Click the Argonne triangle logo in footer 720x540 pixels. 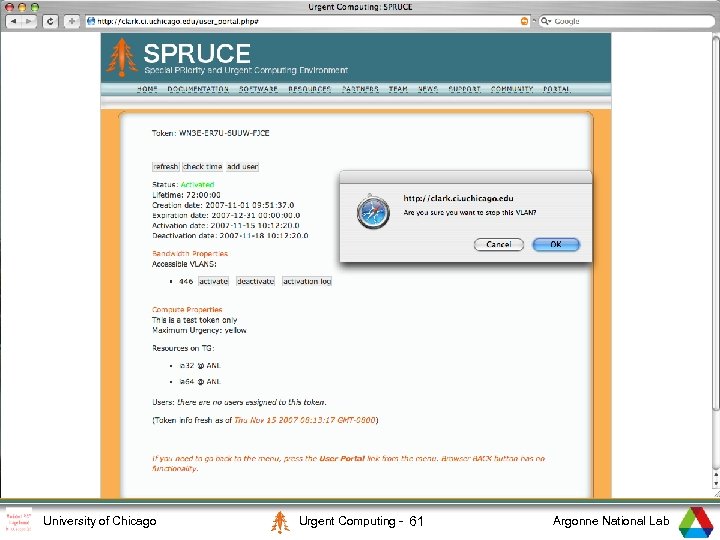(x=695, y=522)
